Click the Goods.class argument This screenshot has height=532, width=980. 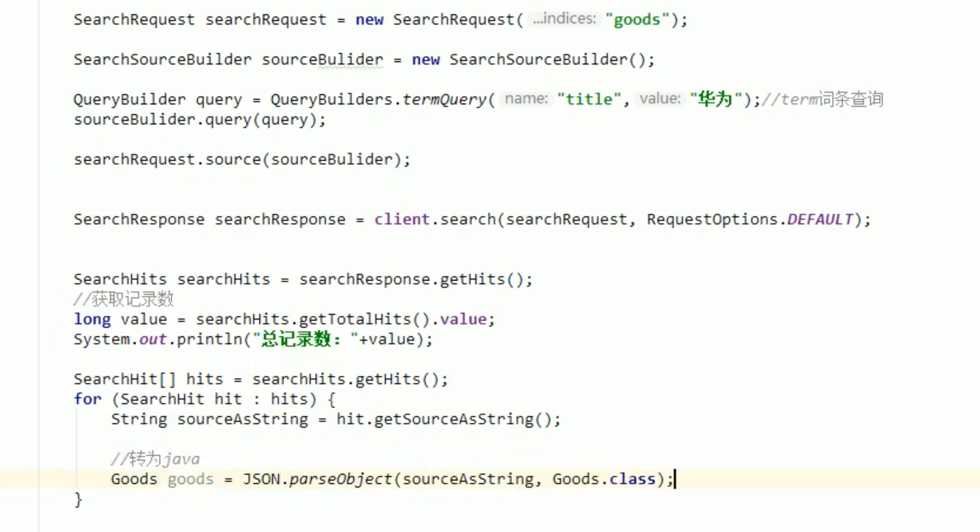[604, 479]
